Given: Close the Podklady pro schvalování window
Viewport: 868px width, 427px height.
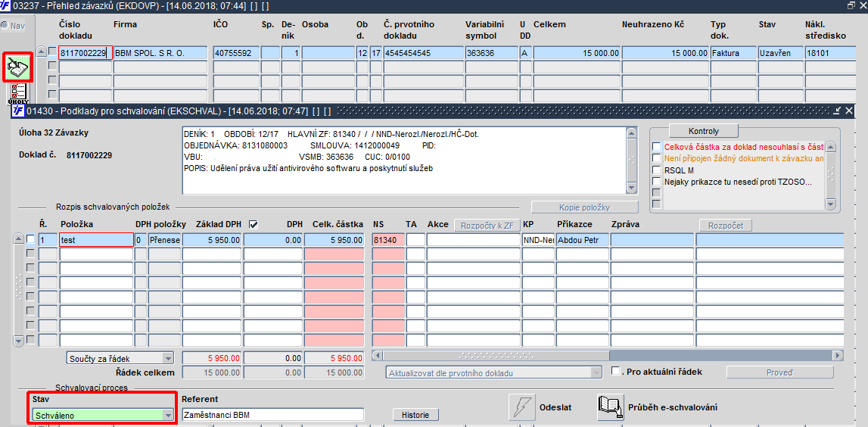Looking at the screenshot, I should point(850,111).
